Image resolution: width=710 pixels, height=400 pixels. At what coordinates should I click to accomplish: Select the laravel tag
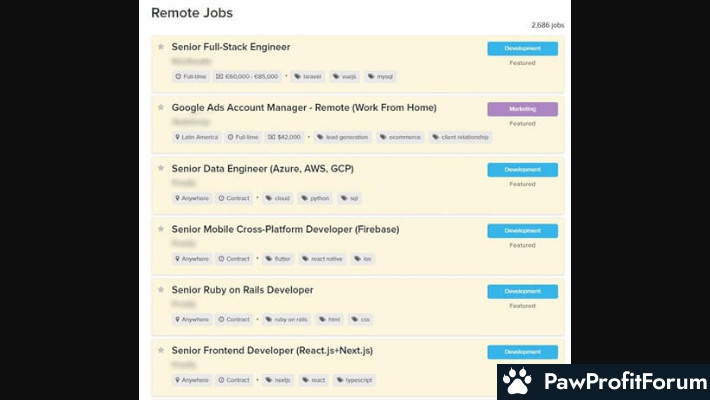point(308,77)
